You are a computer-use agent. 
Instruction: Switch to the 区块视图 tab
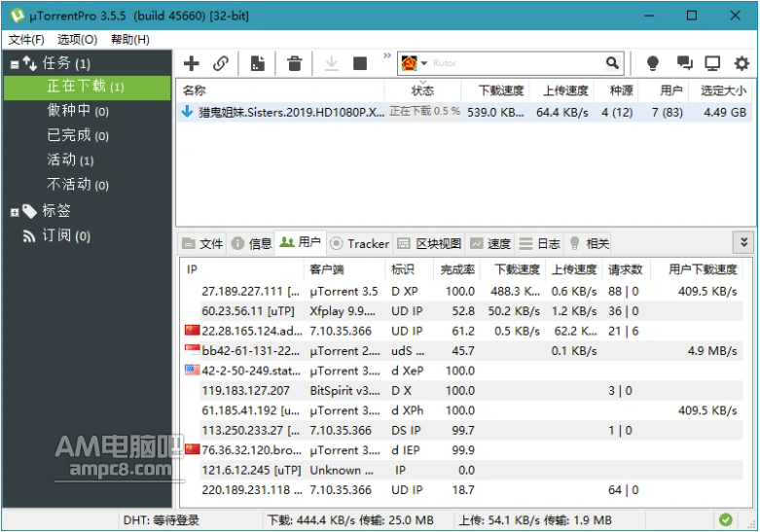click(429, 243)
